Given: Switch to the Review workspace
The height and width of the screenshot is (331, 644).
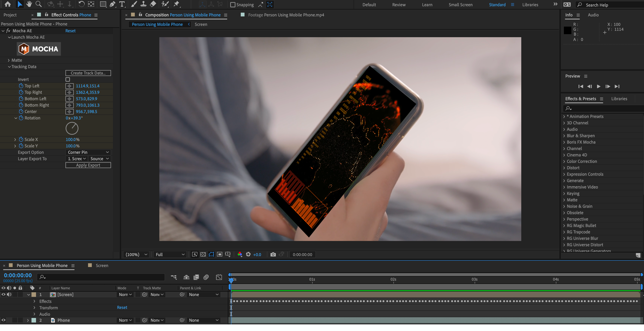Looking at the screenshot, I should click(x=399, y=5).
